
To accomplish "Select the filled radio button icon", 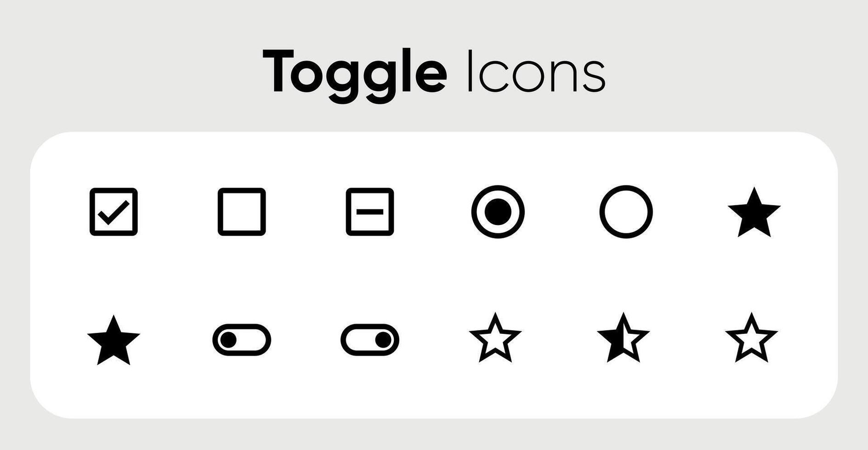I will tap(498, 212).
